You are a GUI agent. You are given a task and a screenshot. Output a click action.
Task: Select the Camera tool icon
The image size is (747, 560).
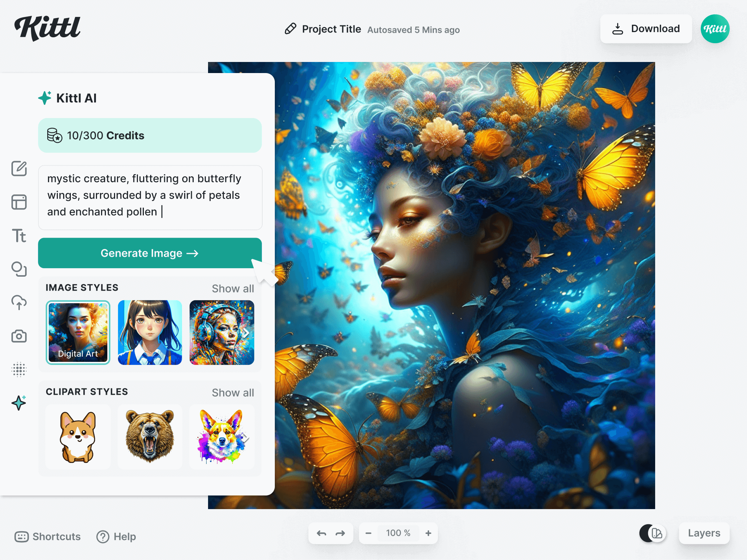pos(20,336)
